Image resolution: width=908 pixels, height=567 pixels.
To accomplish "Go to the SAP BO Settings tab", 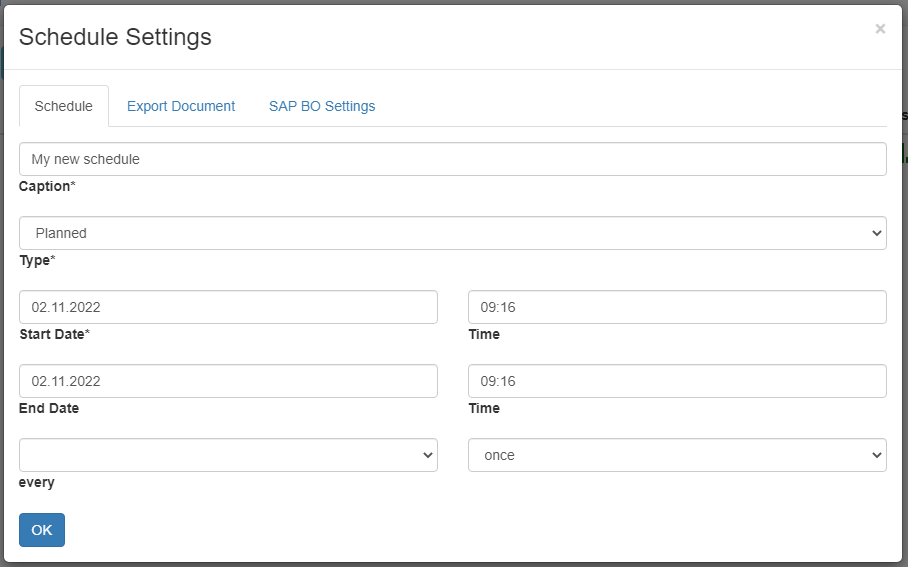I will pyautogui.click(x=322, y=106).
